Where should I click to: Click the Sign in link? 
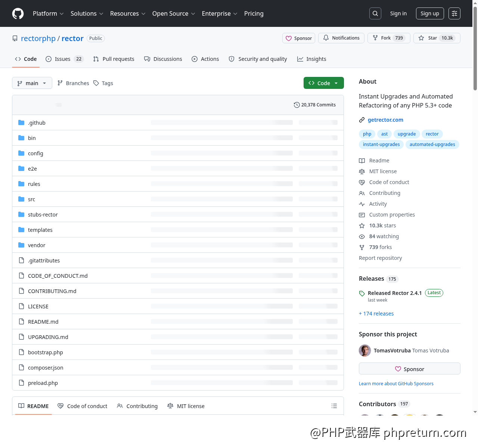coord(398,13)
